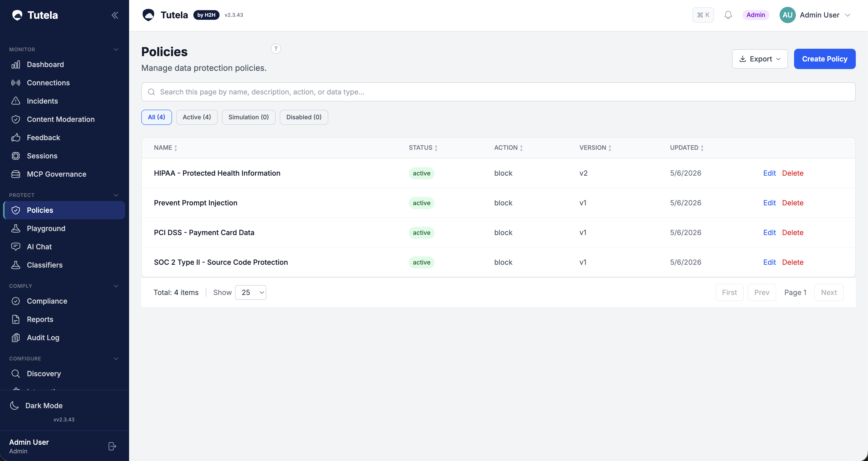Click the AU user avatar

(787, 15)
